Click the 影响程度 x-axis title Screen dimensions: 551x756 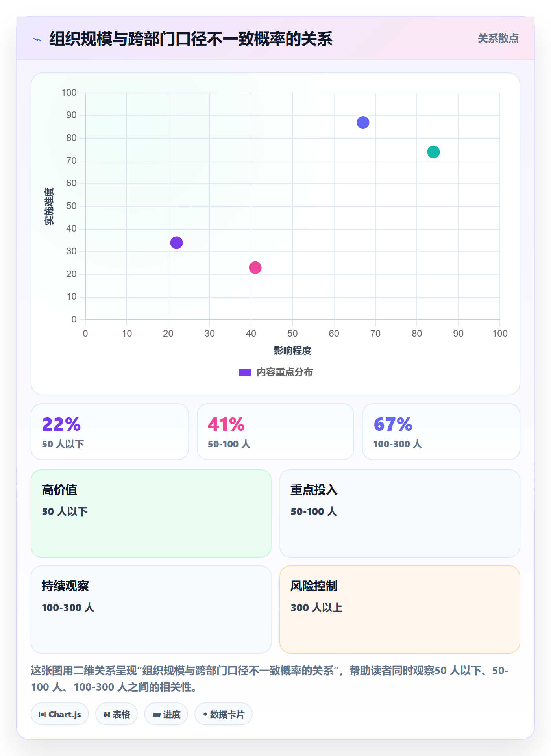tap(292, 350)
